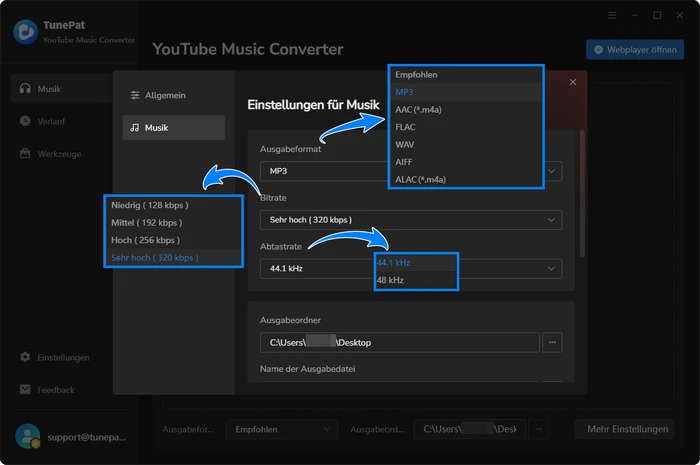Browse for output folder in settings dialog
This screenshot has height=465, width=700.
tap(552, 343)
